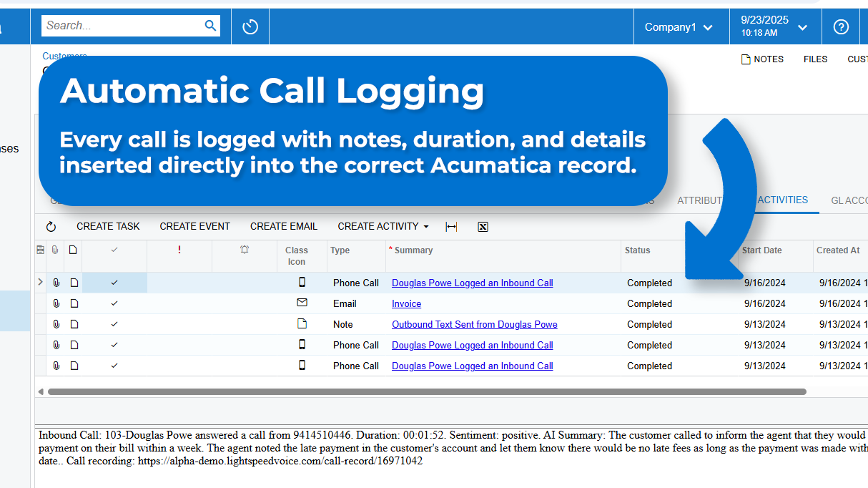Open the Create Activity dropdown menu
The image size is (868, 488).
click(x=383, y=227)
